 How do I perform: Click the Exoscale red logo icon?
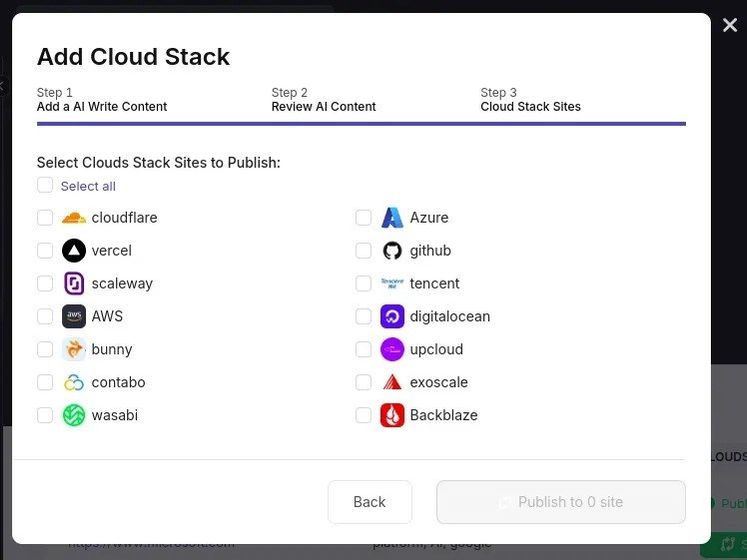click(x=392, y=383)
